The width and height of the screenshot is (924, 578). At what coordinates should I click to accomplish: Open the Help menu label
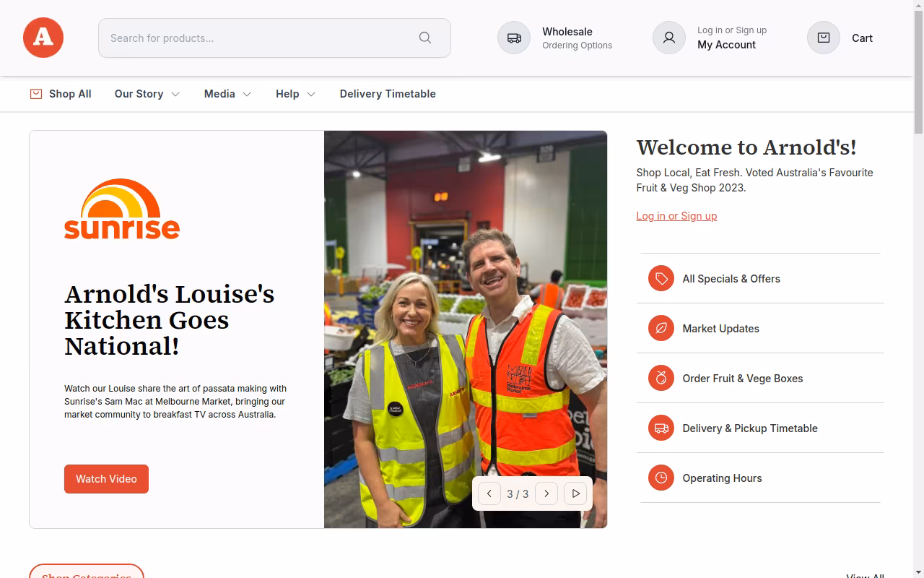click(x=287, y=94)
